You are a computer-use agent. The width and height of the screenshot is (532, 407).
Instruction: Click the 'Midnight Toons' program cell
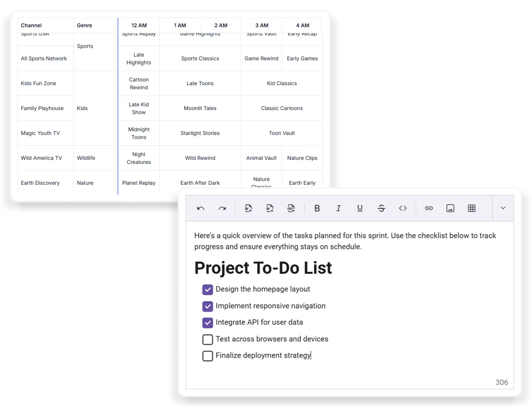click(x=139, y=133)
